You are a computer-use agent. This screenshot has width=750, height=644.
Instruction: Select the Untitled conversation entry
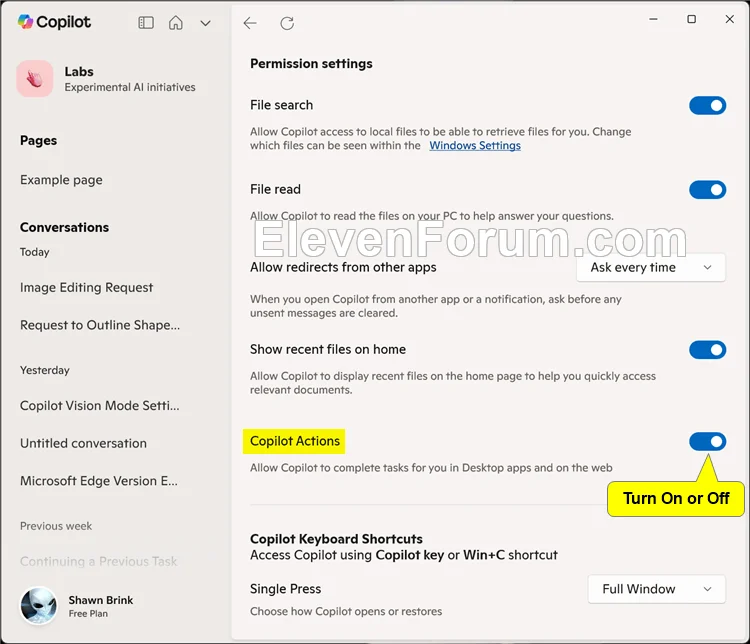(x=83, y=444)
